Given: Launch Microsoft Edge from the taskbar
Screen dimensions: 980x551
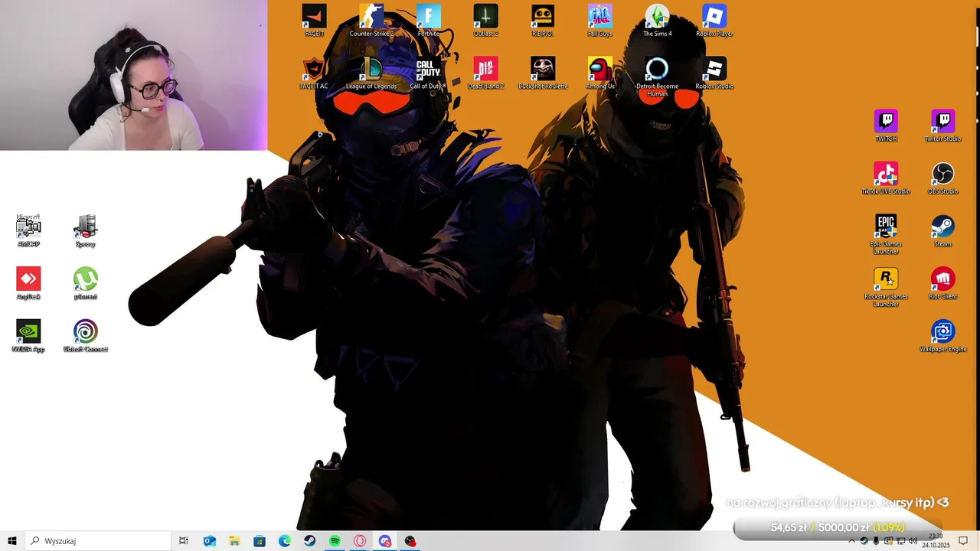Looking at the screenshot, I should coord(285,541).
